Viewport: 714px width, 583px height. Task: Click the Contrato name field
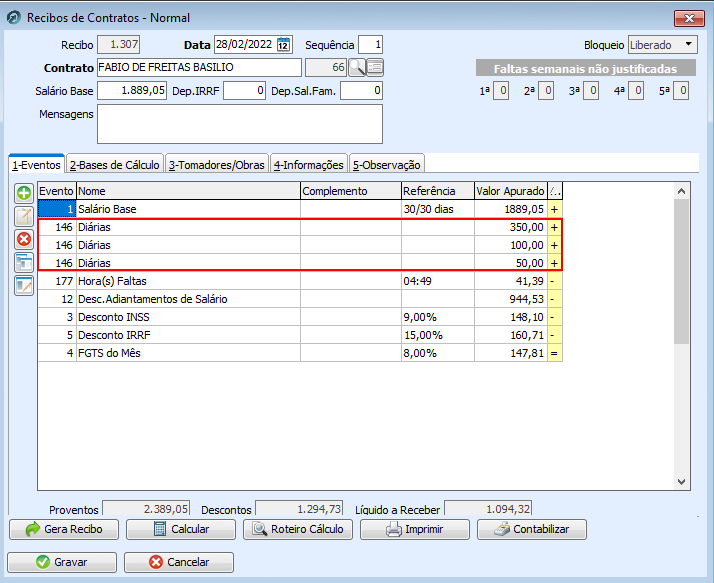point(199,67)
